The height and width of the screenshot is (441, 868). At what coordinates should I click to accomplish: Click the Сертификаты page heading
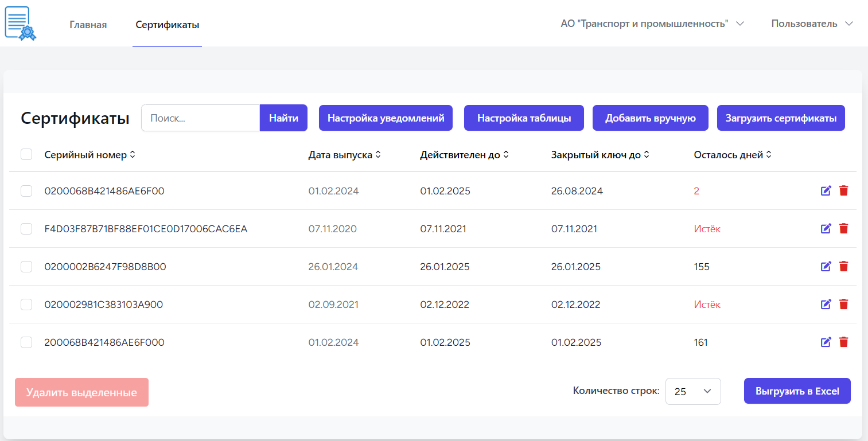click(x=75, y=118)
